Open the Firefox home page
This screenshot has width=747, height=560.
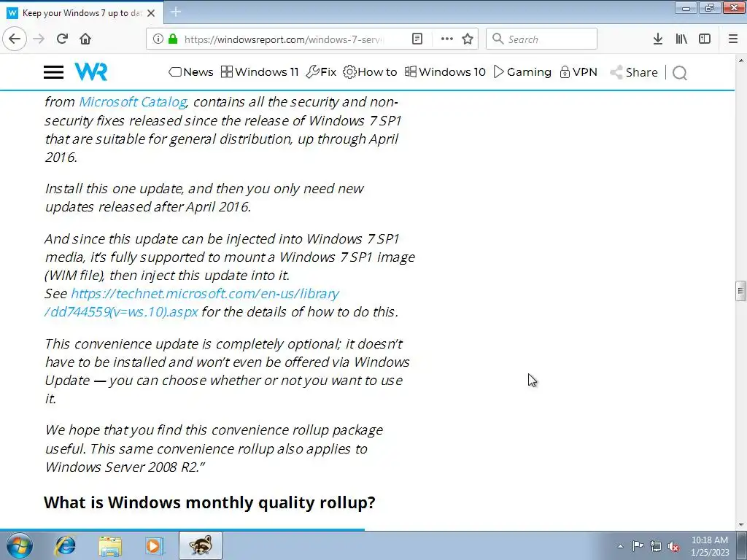point(85,39)
